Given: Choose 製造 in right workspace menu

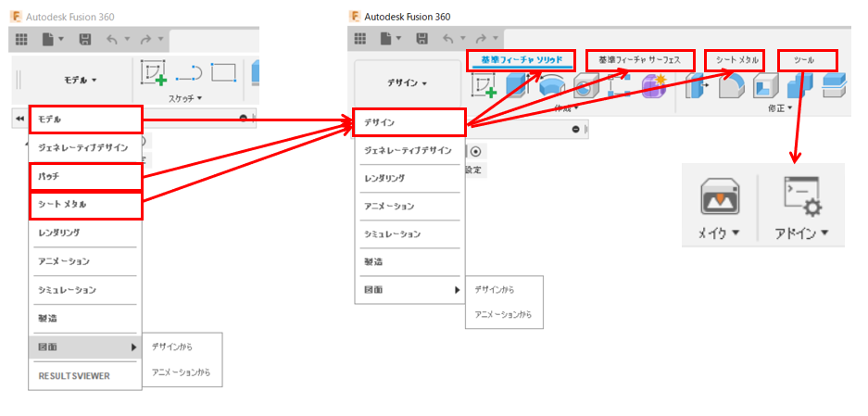Looking at the screenshot, I should click(x=410, y=262).
